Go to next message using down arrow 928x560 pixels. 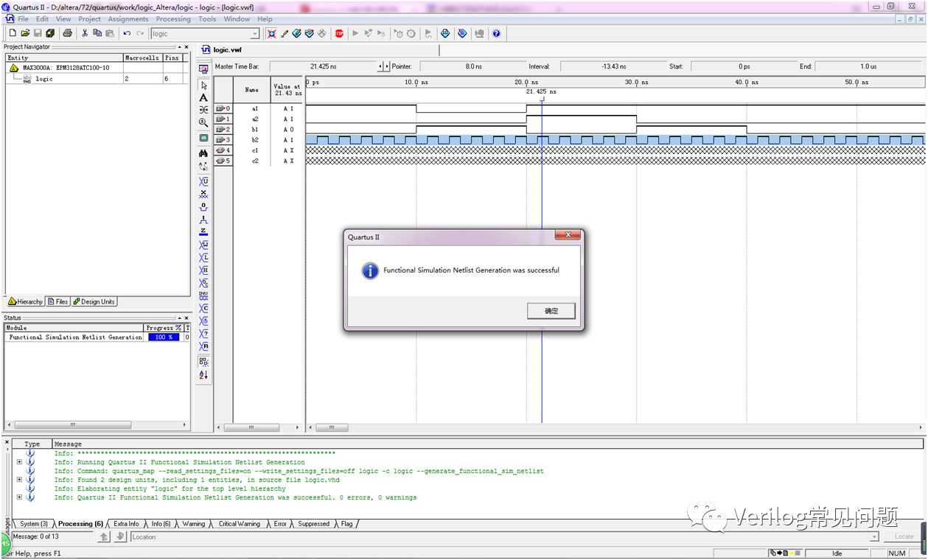coord(120,536)
